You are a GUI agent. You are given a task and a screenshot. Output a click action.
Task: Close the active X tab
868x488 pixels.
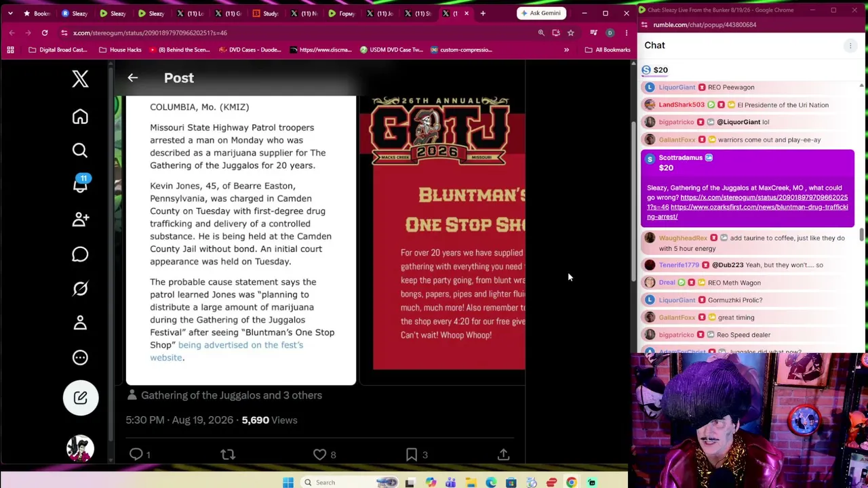(467, 14)
